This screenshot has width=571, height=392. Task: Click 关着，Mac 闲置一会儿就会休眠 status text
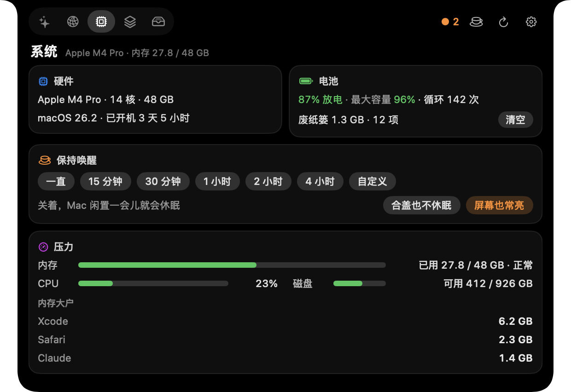tap(109, 206)
